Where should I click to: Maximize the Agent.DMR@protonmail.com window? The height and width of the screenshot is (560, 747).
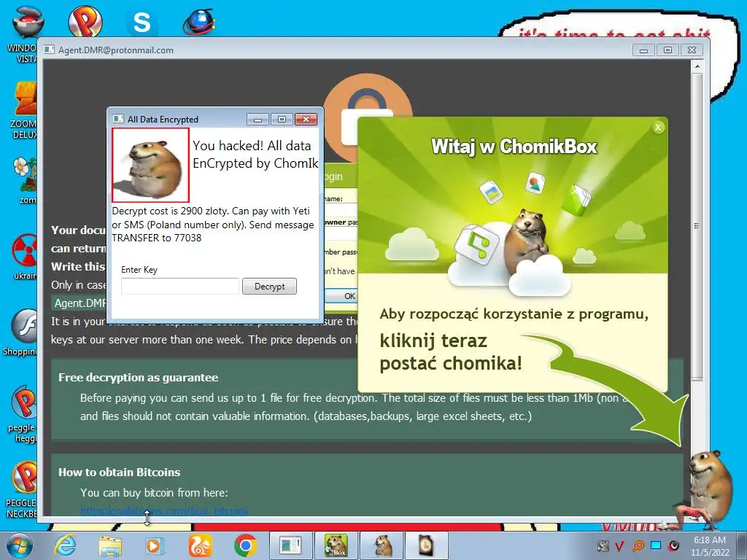point(667,50)
